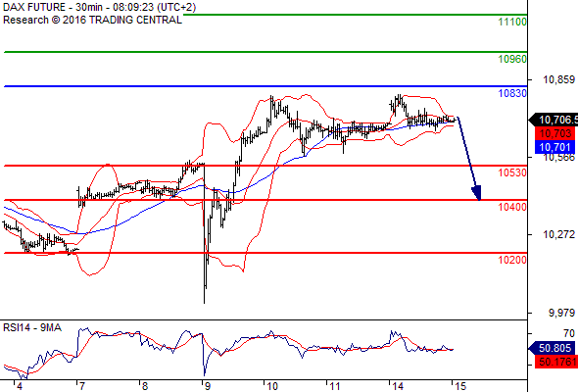The image size is (578, 392).
Task: Click the 10200 support level label
Action: [x=512, y=260]
